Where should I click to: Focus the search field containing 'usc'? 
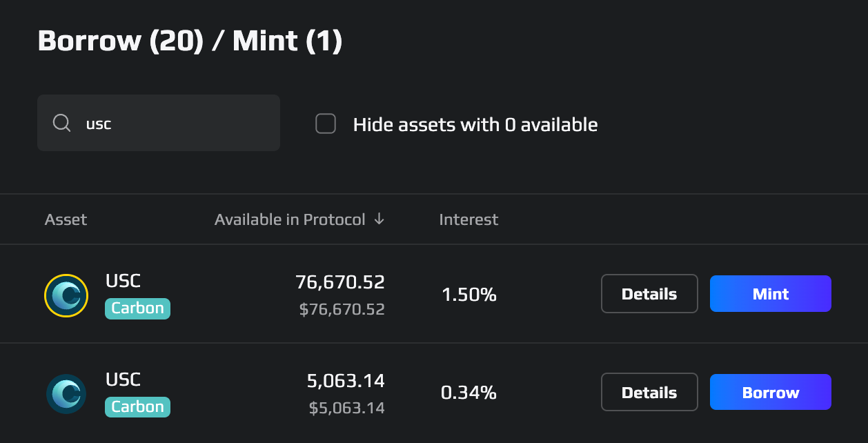[159, 123]
